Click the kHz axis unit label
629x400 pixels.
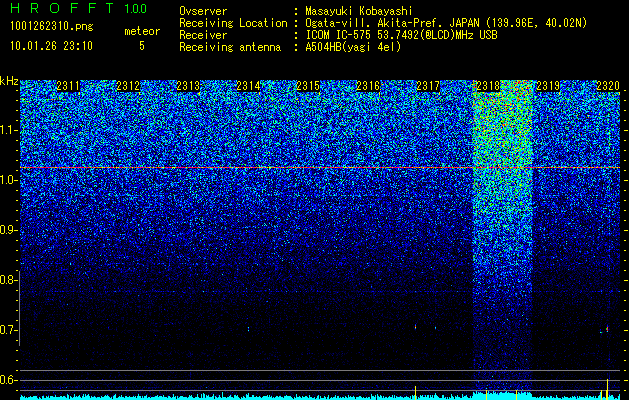pyautogui.click(x=9, y=82)
